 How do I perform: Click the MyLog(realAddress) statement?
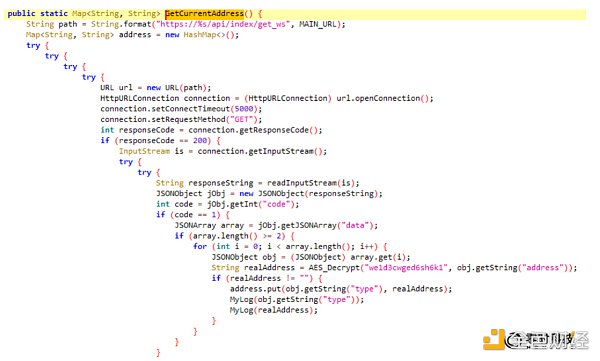pos(274,310)
